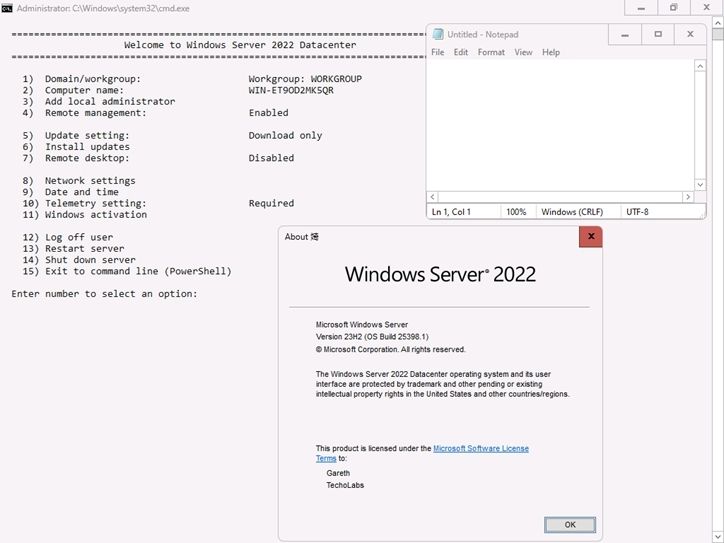Click 'Ln 1, Col 1' in Notepad status bar

pyautogui.click(x=451, y=212)
